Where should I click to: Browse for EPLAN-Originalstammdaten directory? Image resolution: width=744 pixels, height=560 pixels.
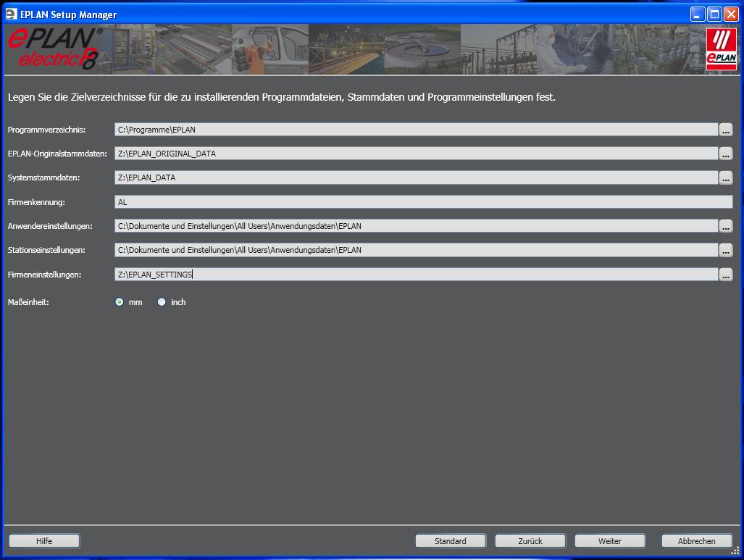click(725, 154)
